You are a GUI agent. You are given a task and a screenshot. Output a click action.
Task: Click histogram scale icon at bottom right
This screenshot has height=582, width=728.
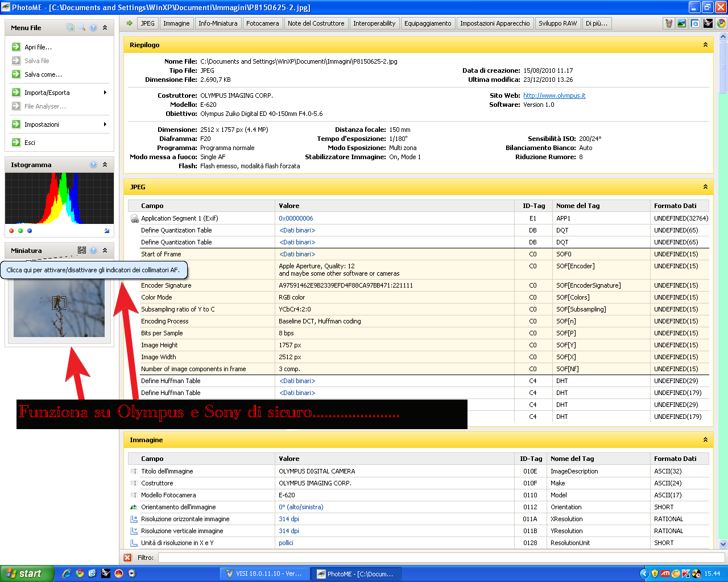(x=107, y=231)
